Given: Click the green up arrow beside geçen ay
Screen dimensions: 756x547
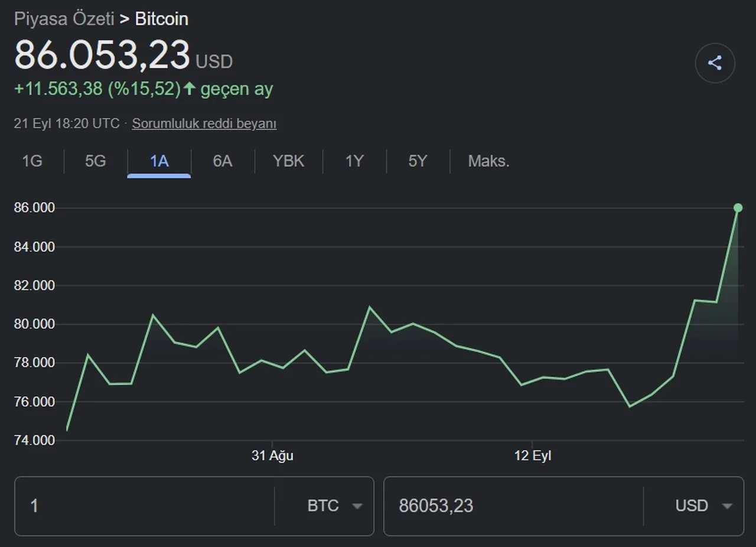Looking at the screenshot, I should [189, 89].
